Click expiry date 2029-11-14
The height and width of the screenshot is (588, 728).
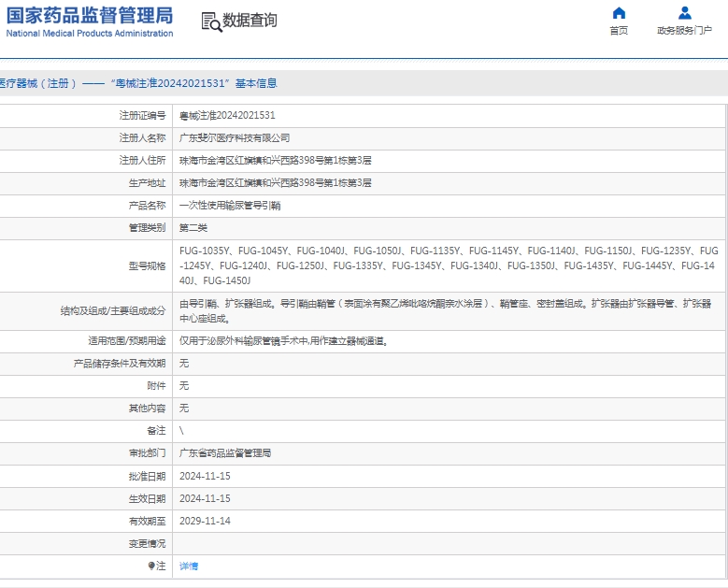tap(205, 521)
